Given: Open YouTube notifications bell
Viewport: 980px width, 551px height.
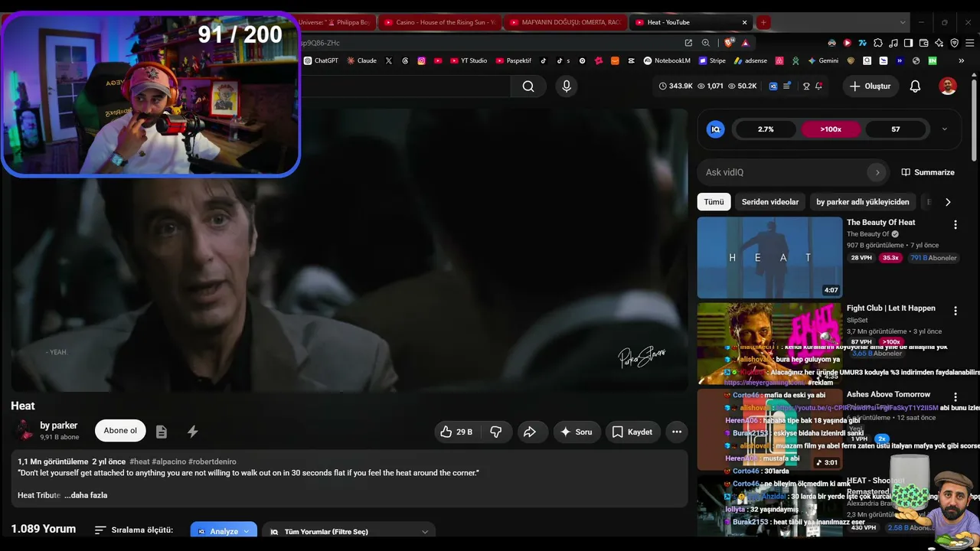Looking at the screenshot, I should coord(915,86).
